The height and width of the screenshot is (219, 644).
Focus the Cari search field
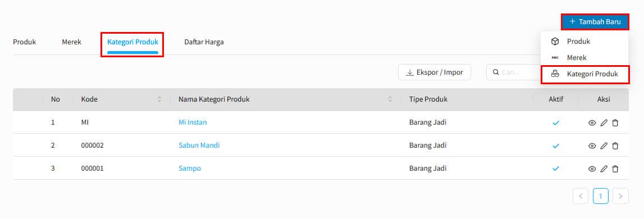click(x=513, y=72)
